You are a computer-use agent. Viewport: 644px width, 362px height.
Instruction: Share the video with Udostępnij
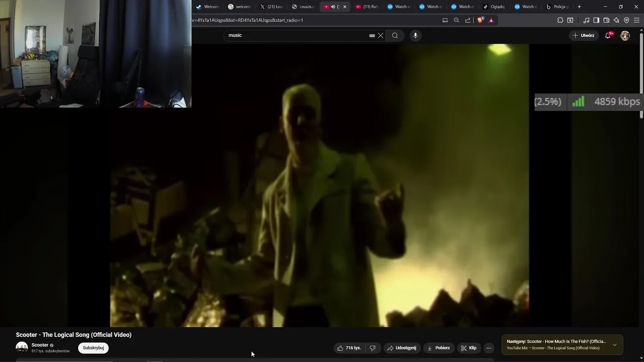click(x=401, y=348)
